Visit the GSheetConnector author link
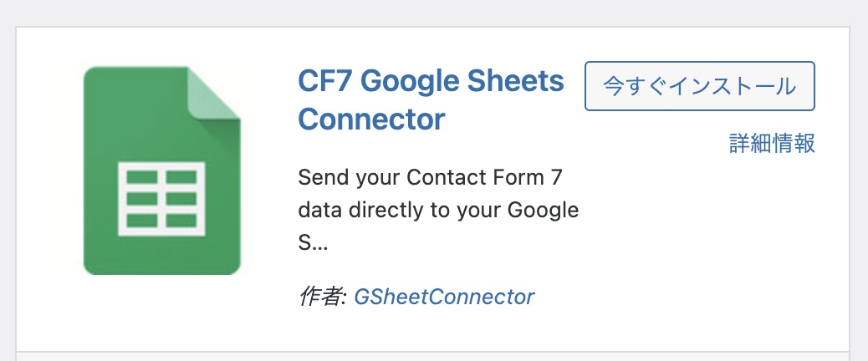Image resolution: width=868 pixels, height=361 pixels. [x=444, y=297]
